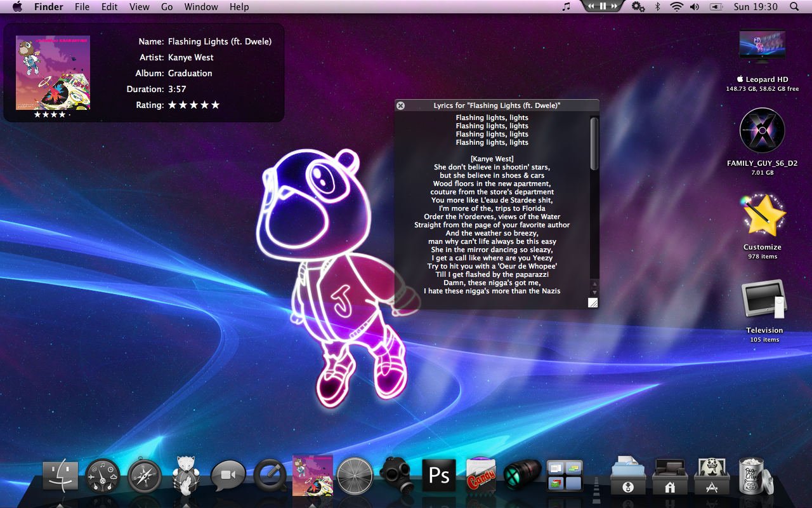The height and width of the screenshot is (508, 812).
Task: Open the View menu
Action: pyautogui.click(x=140, y=6)
